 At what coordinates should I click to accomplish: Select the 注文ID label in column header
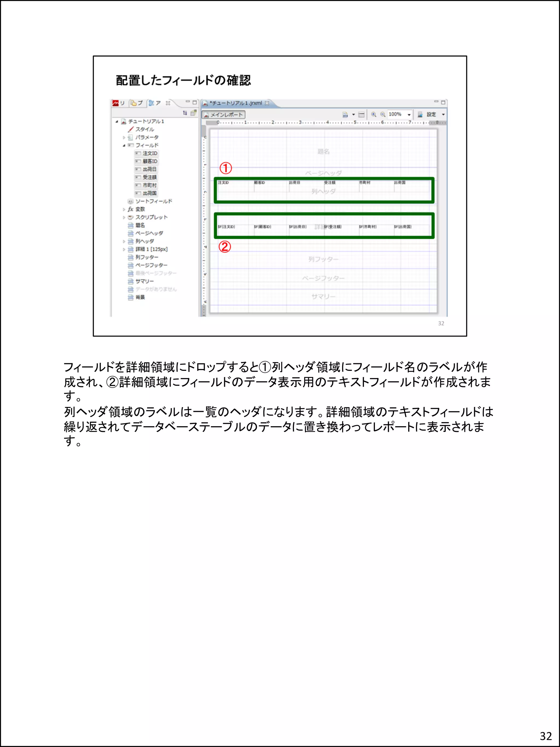point(236,186)
